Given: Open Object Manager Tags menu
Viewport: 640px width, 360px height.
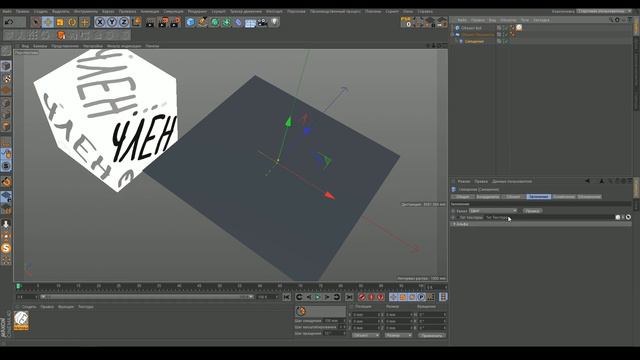Looking at the screenshot, I should click(x=524, y=20).
